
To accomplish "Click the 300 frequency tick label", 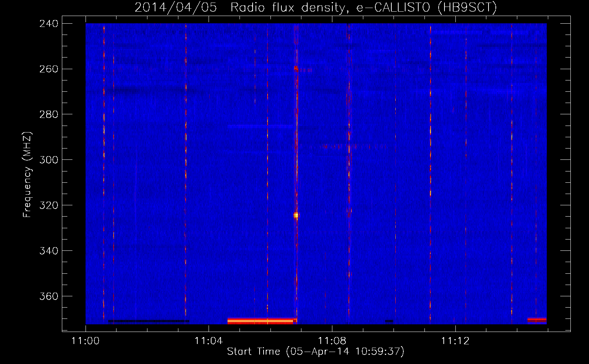I will 49,160.
